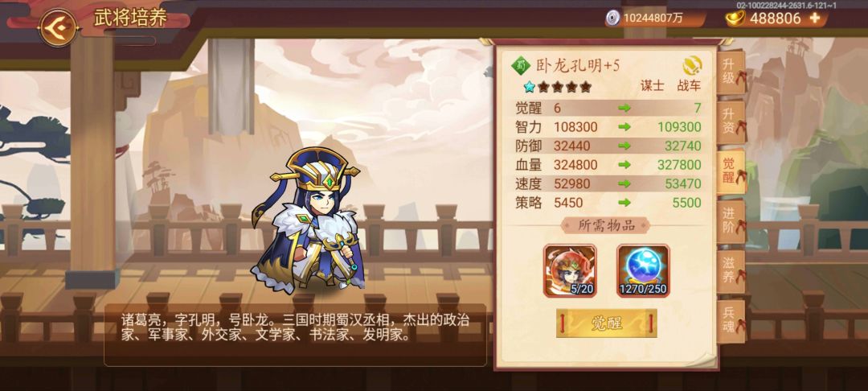Viewport: 868px width, 391px height.
Task: Tap the green Shu faction badge
Action: point(522,66)
